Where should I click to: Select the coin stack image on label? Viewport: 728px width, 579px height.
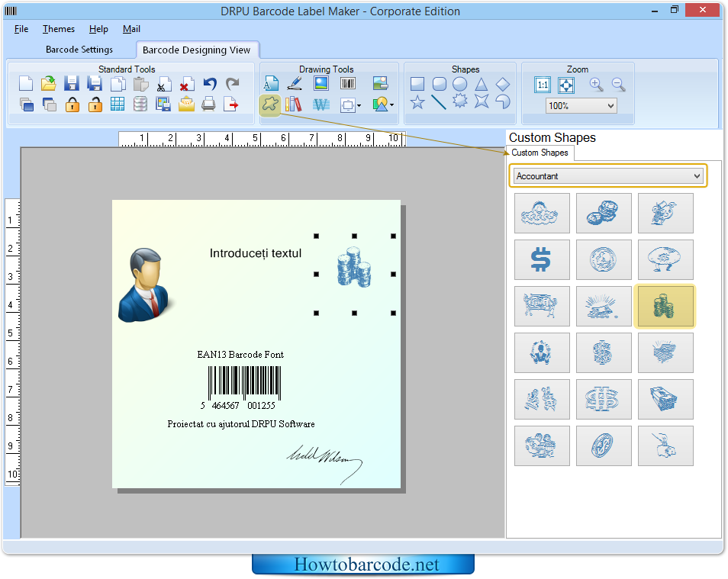tap(354, 268)
